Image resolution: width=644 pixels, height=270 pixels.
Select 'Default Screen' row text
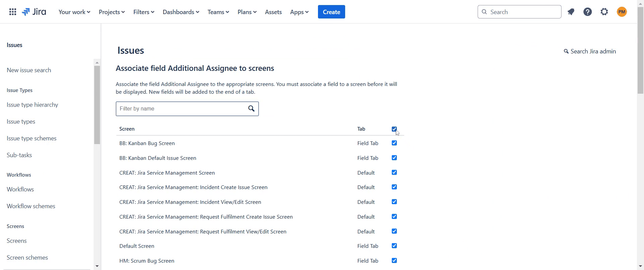tap(137, 246)
